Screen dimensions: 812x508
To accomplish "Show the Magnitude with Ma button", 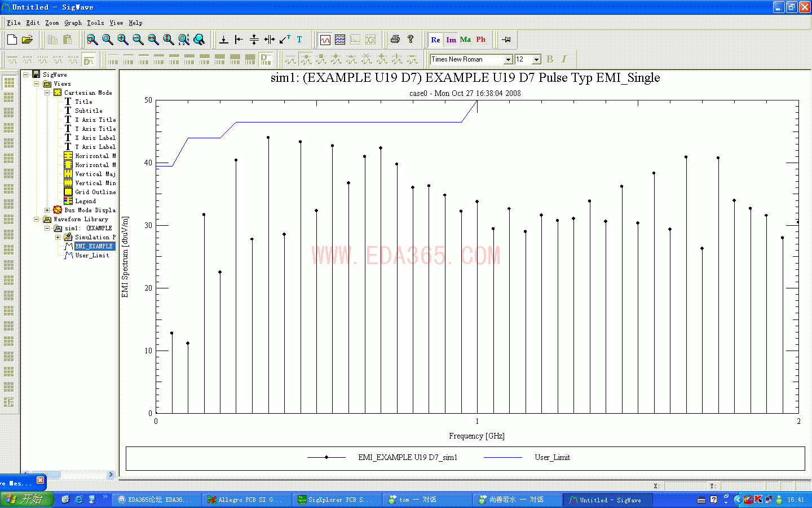I will coord(465,40).
